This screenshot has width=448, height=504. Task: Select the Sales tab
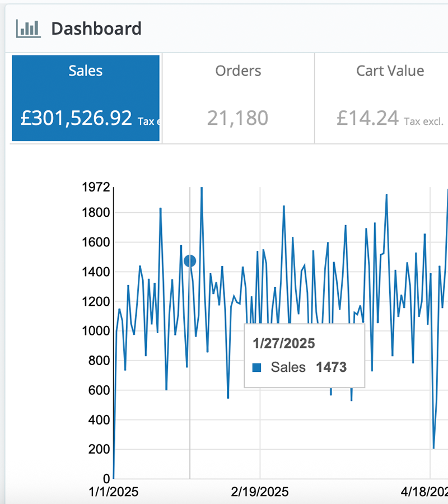click(x=86, y=71)
